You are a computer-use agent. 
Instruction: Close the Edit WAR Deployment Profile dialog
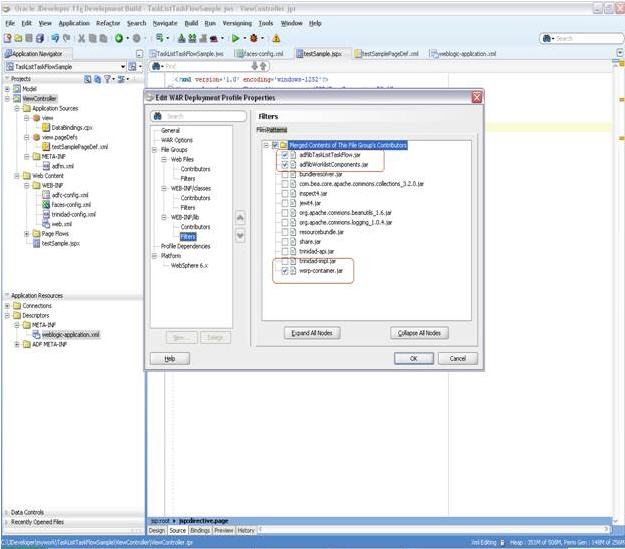477,97
